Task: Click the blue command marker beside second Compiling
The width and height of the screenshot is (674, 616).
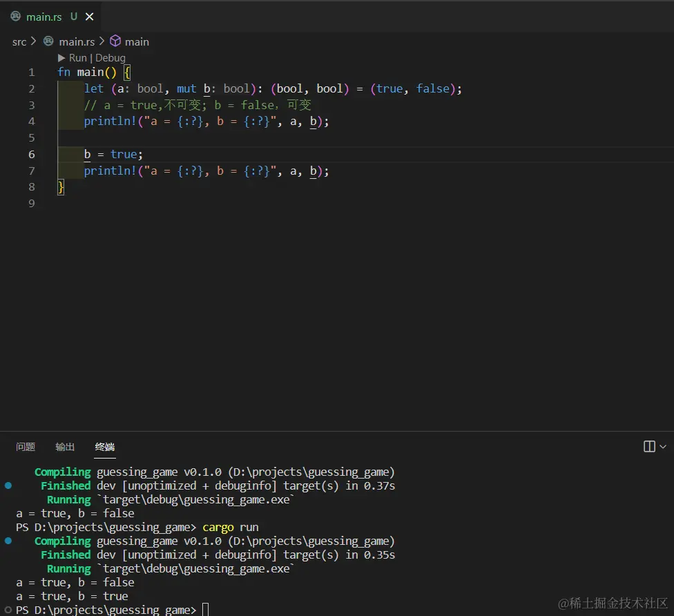Action: tap(8, 541)
